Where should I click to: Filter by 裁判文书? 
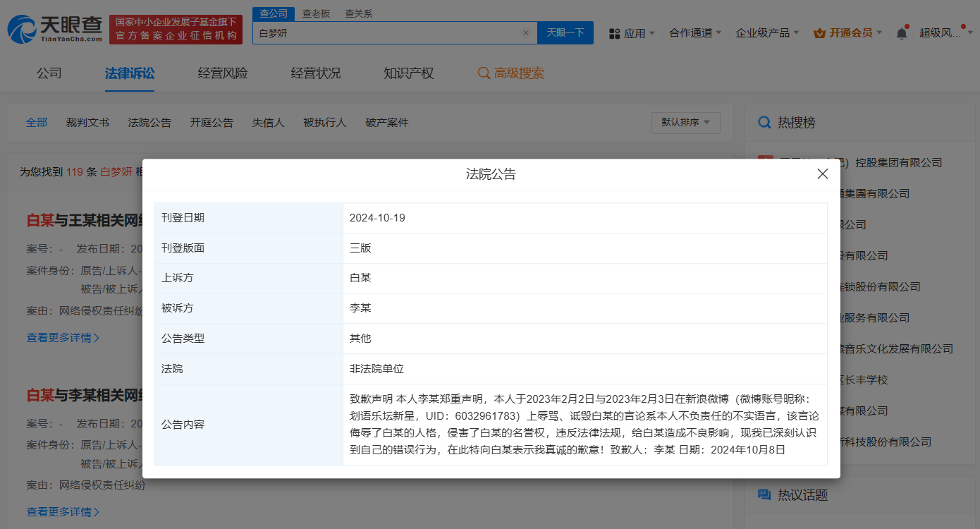pyautogui.click(x=87, y=123)
